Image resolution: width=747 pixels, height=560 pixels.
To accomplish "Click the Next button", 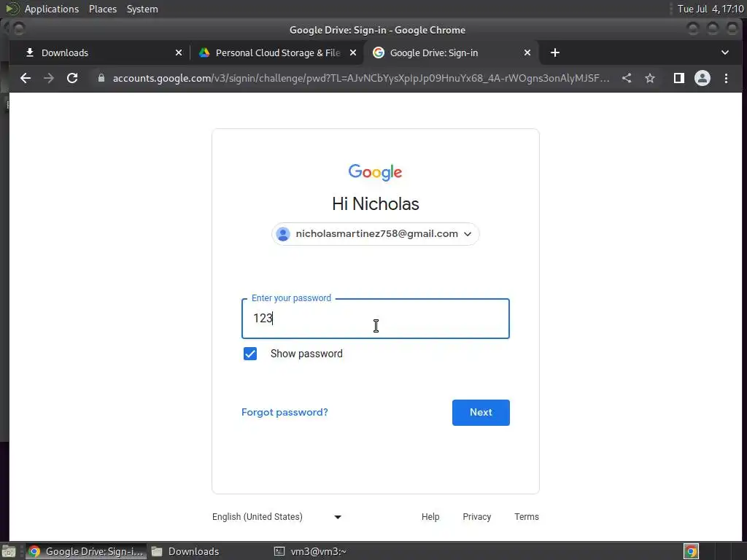I will 481,413.
